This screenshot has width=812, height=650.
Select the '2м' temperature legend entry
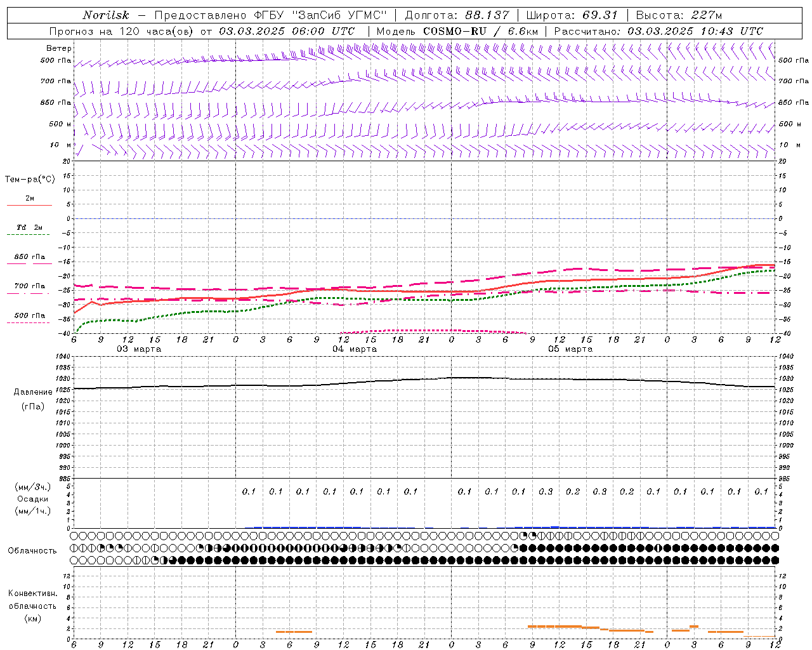click(30, 199)
